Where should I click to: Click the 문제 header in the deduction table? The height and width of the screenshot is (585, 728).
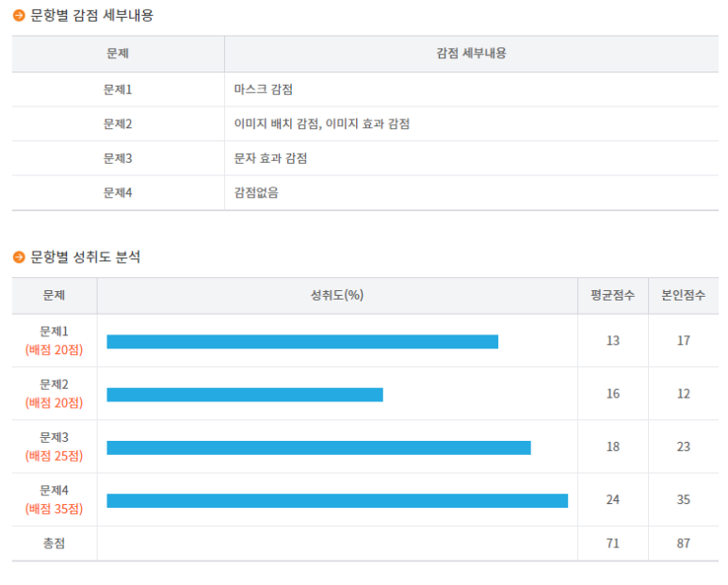[x=118, y=54]
